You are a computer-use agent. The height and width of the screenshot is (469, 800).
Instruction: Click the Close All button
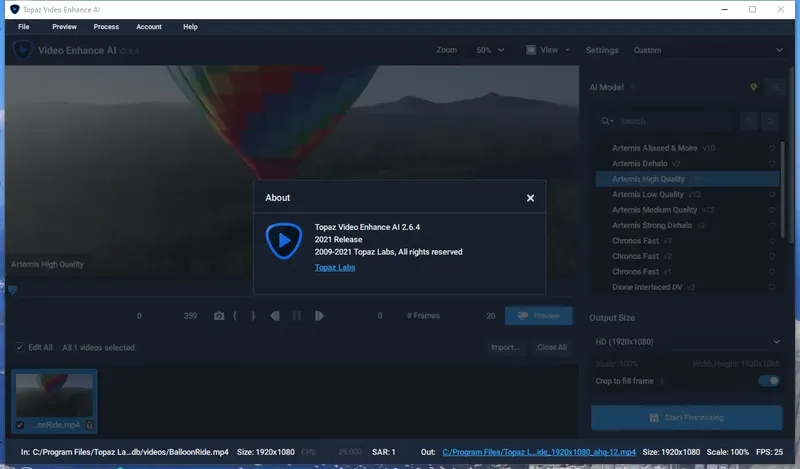[552, 348]
